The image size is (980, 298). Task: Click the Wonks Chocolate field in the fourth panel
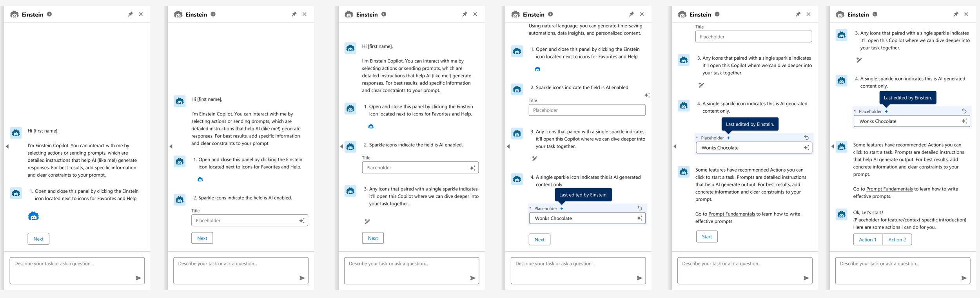587,218
